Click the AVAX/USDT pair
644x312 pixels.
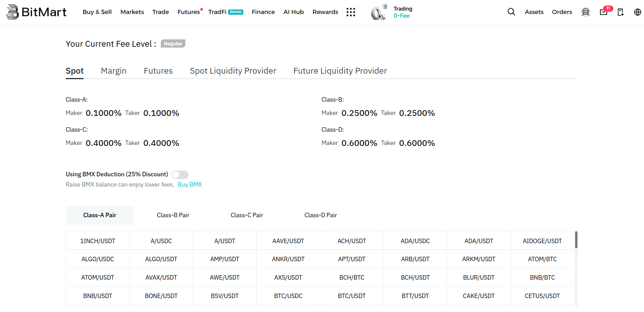click(x=161, y=278)
